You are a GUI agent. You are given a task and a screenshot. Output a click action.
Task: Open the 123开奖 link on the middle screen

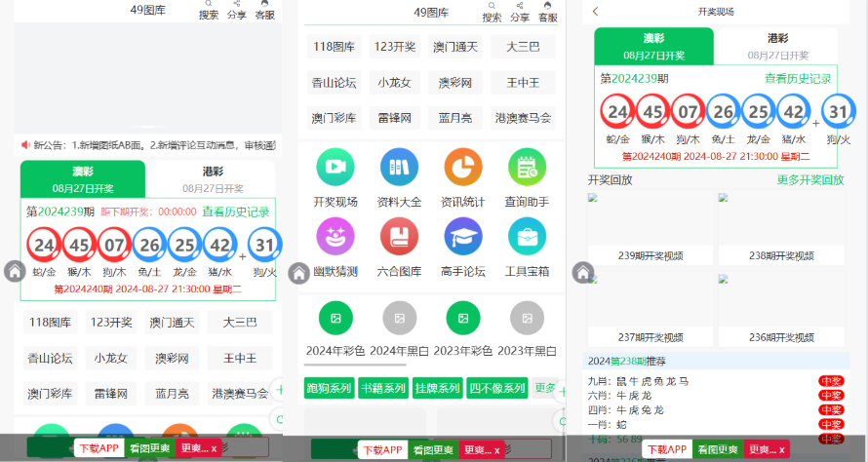395,47
